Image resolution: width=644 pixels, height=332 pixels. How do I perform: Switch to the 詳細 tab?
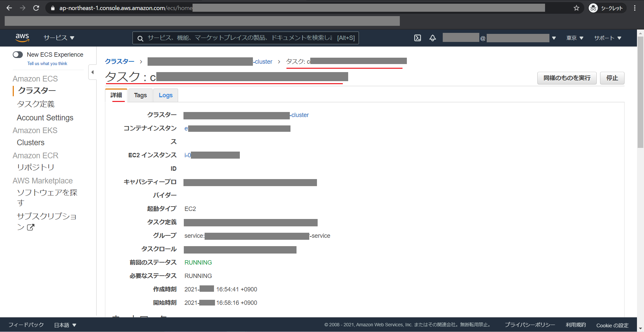116,95
